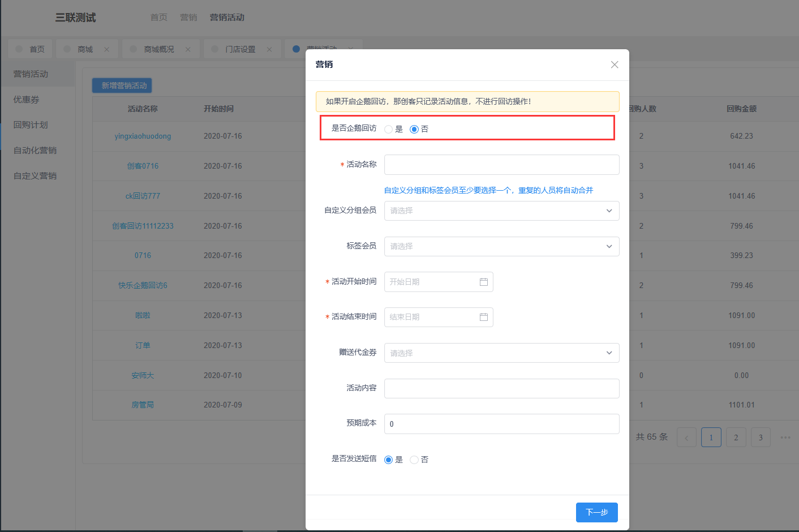Select 是 for 是否企鹅回访

point(389,129)
